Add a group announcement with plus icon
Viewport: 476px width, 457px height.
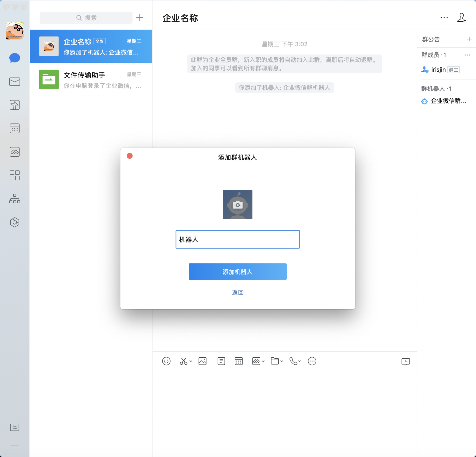pyautogui.click(x=469, y=39)
